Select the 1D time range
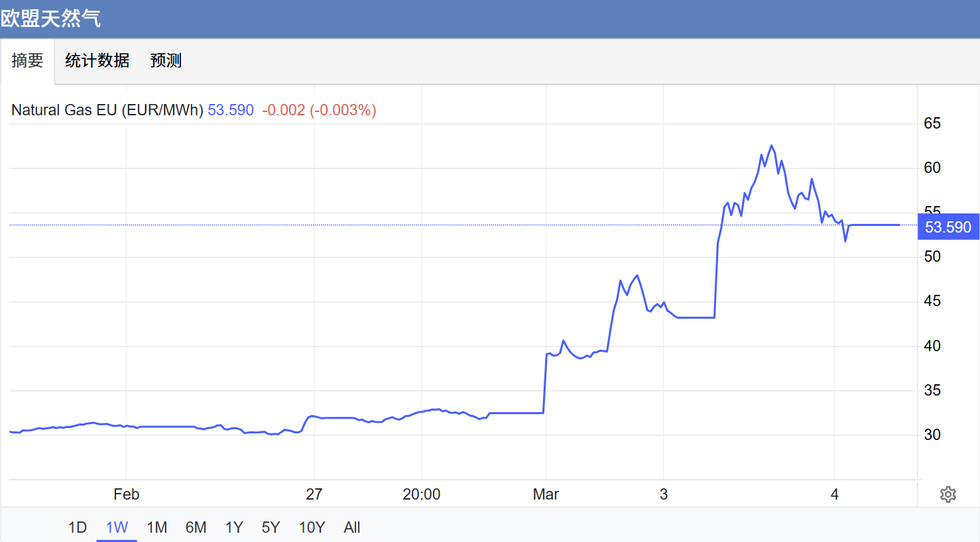Viewport: 980px width, 542px height. coord(77,527)
